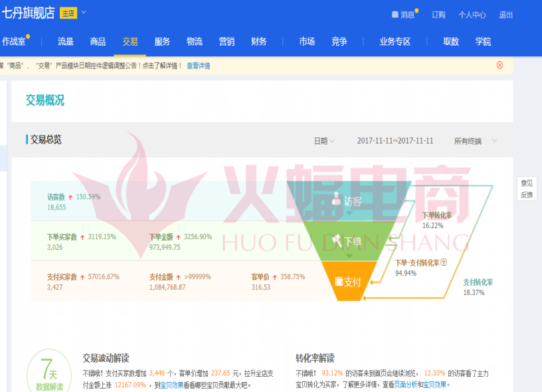The height and width of the screenshot is (392, 542).
Task: Open the 业务专区 tab
Action: 395,41
